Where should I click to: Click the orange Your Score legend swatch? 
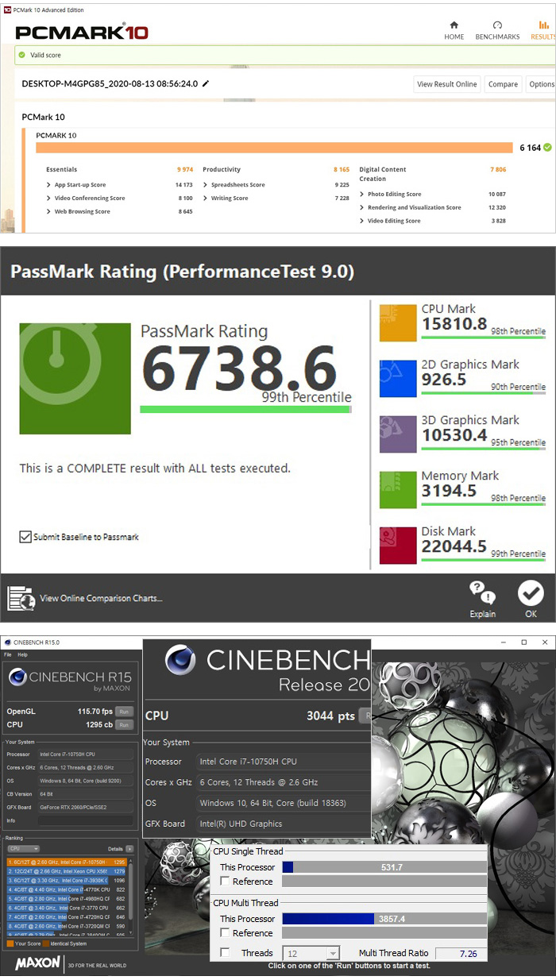tap(10, 944)
